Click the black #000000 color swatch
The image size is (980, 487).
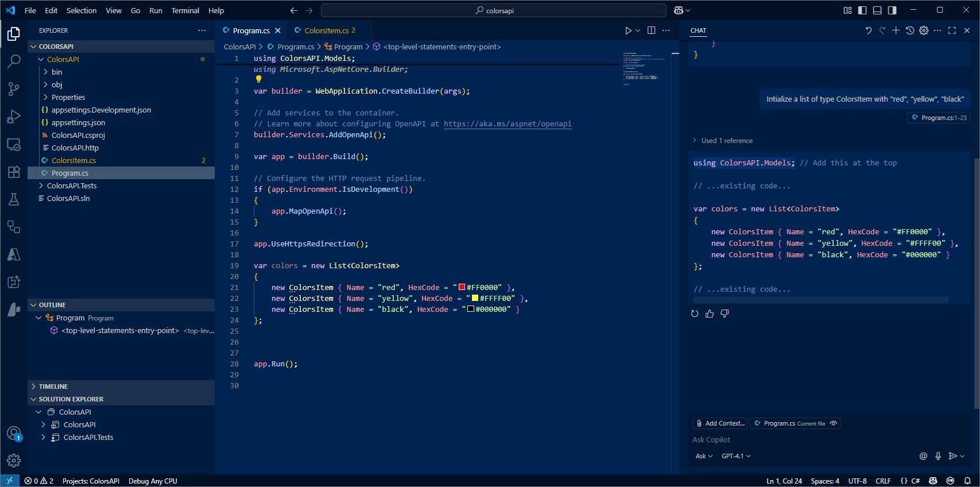click(471, 309)
